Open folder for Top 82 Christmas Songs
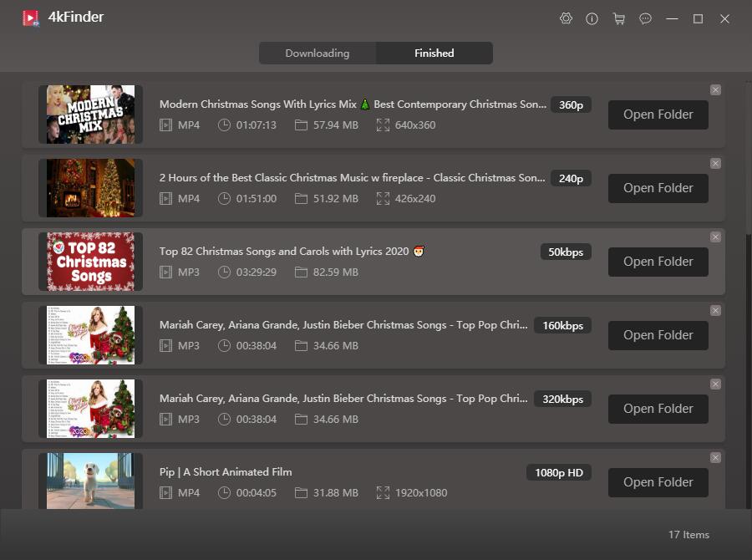752x560 pixels. click(658, 262)
